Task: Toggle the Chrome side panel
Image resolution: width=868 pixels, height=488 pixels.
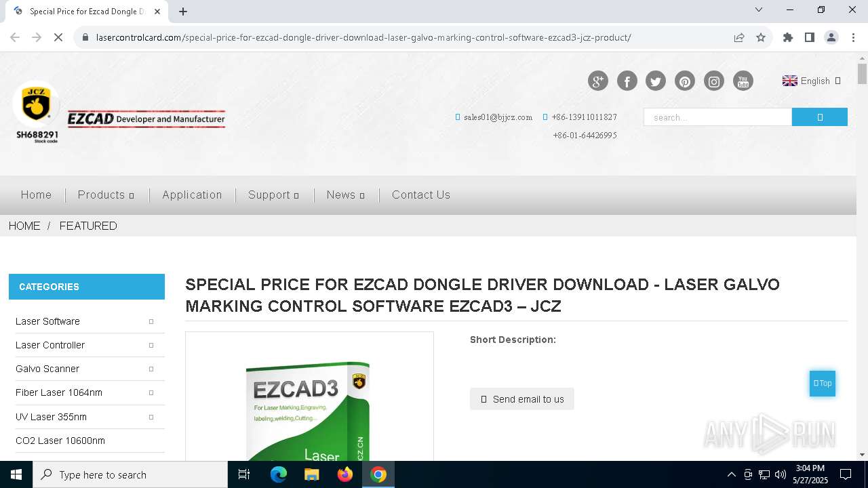Action: pos(809,37)
